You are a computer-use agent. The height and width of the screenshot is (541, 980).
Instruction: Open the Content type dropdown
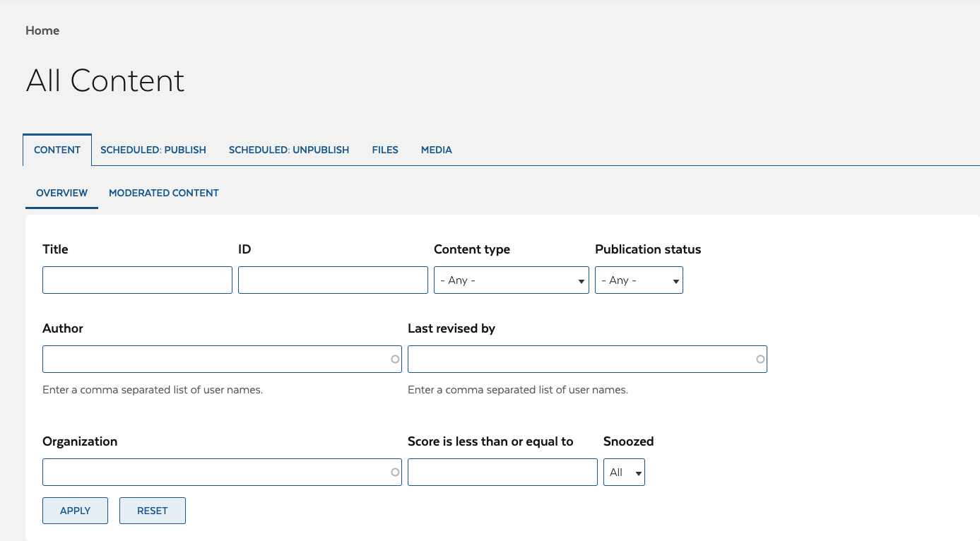(511, 280)
